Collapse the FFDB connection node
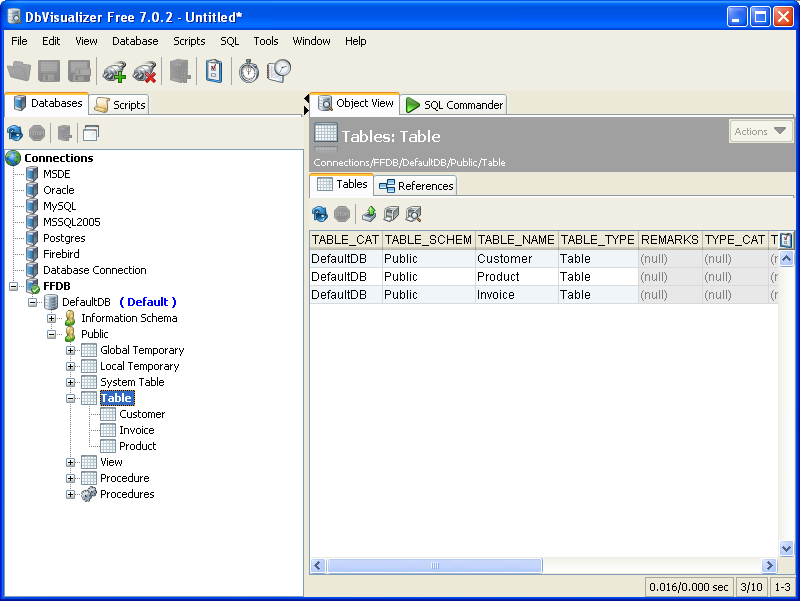Image resolution: width=800 pixels, height=601 pixels. coord(13,286)
